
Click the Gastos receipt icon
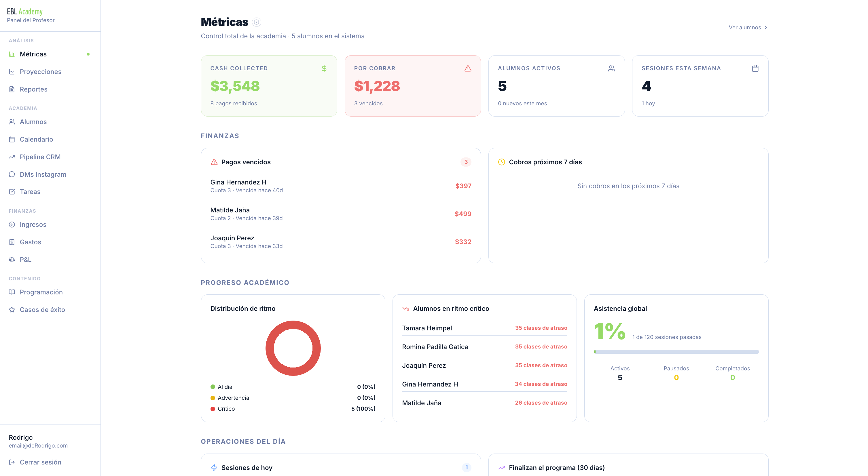pyautogui.click(x=12, y=242)
